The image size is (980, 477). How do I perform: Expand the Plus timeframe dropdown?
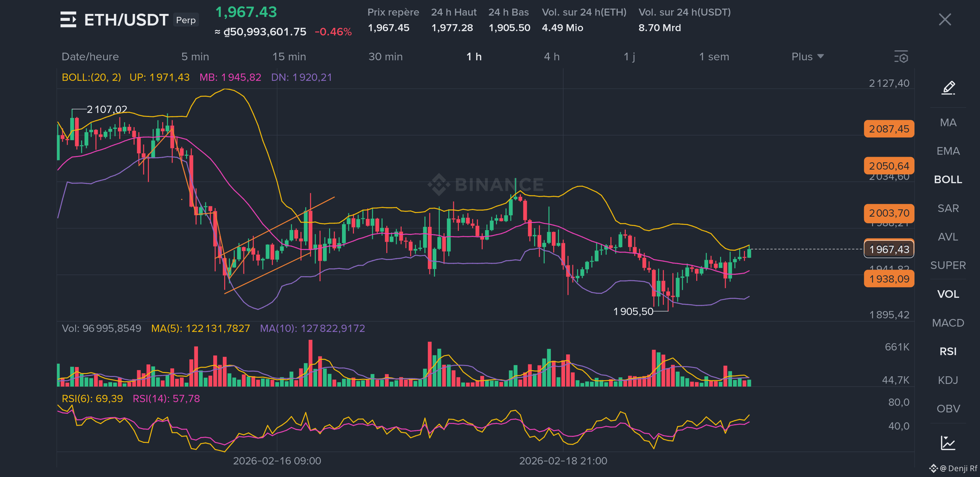click(x=807, y=57)
